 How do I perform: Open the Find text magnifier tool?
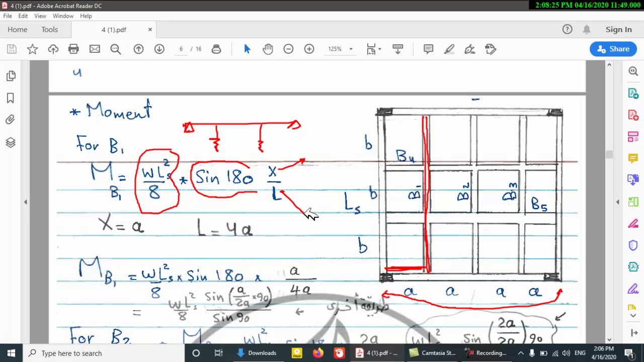[x=115, y=49]
